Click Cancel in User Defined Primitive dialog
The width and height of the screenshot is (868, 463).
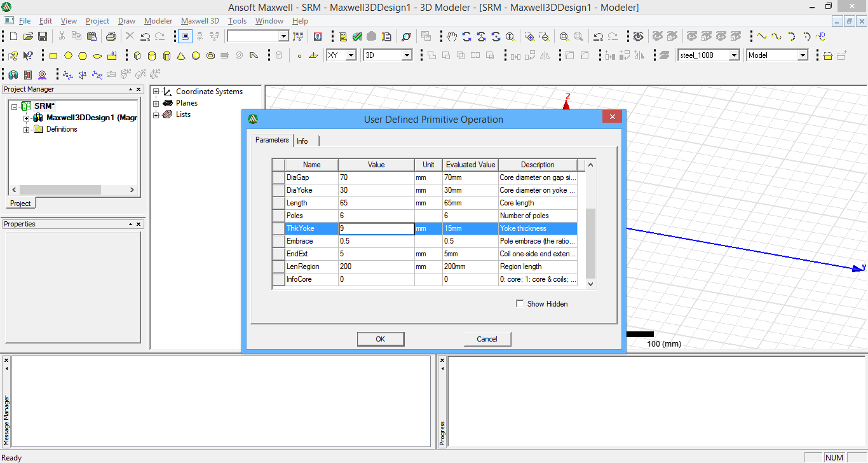[487, 339]
